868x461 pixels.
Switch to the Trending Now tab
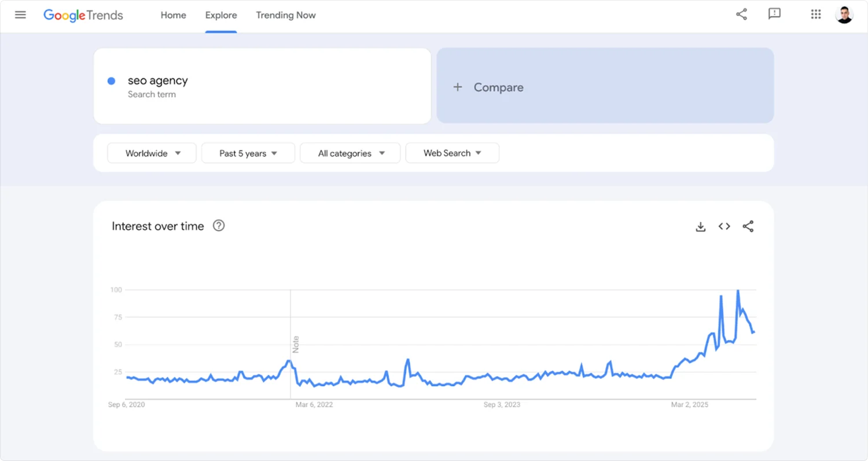286,15
